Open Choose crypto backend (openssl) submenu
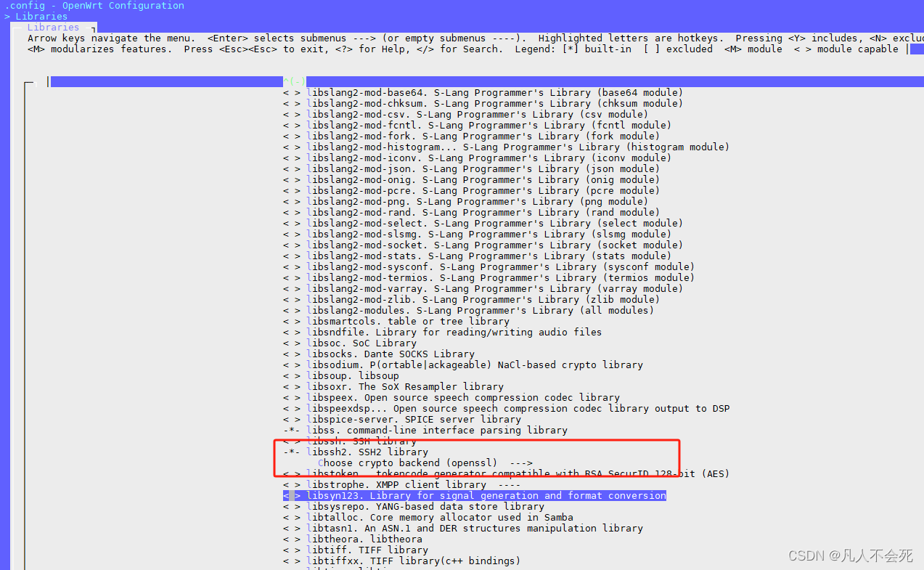924x570 pixels. click(425, 463)
